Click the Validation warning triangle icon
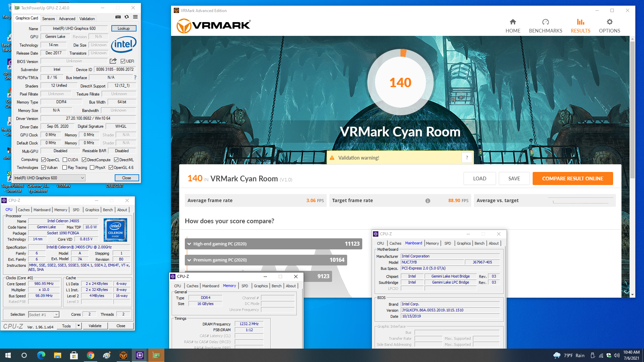Image resolution: width=644 pixels, height=362 pixels. tap(332, 158)
